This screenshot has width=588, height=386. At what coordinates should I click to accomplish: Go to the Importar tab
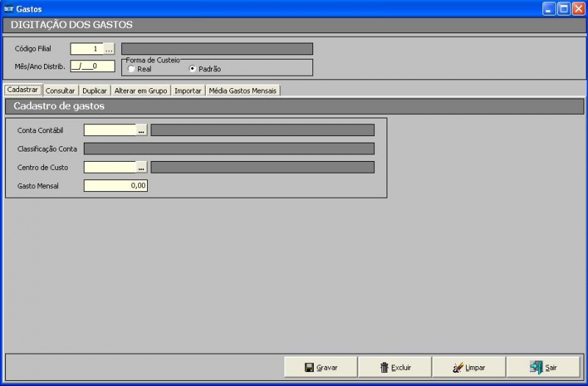point(188,90)
